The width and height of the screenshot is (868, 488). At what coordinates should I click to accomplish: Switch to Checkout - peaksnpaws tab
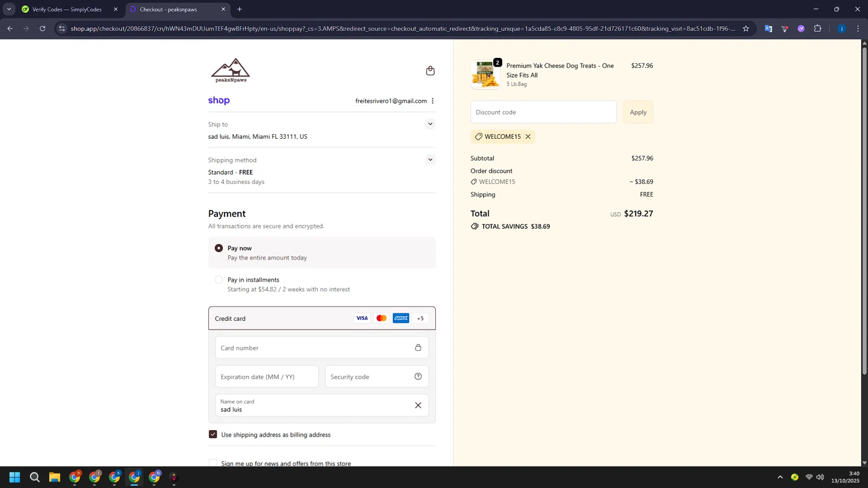pos(174,9)
